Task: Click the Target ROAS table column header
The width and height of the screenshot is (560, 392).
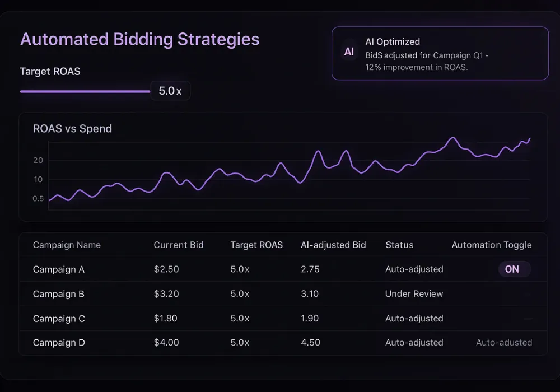Action: (x=256, y=245)
